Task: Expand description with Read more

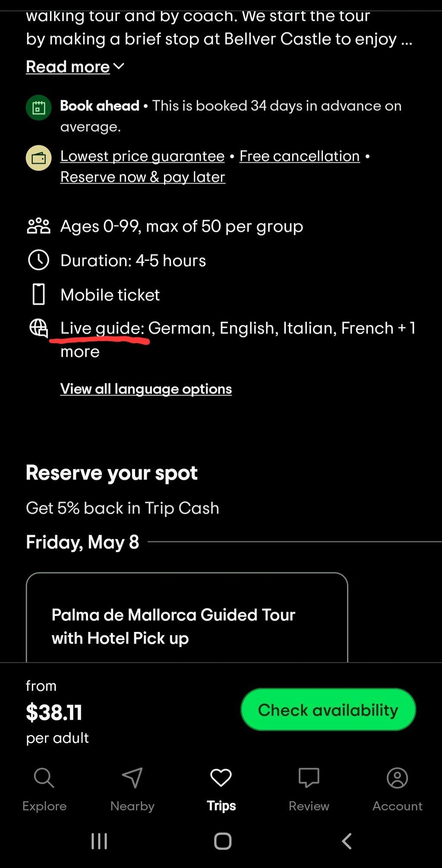Action: 68,67
